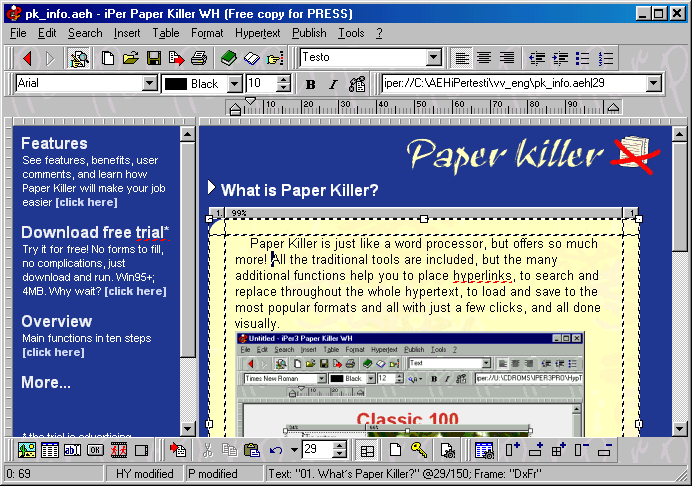Toggle the hypertext browser search icon

coord(79,58)
